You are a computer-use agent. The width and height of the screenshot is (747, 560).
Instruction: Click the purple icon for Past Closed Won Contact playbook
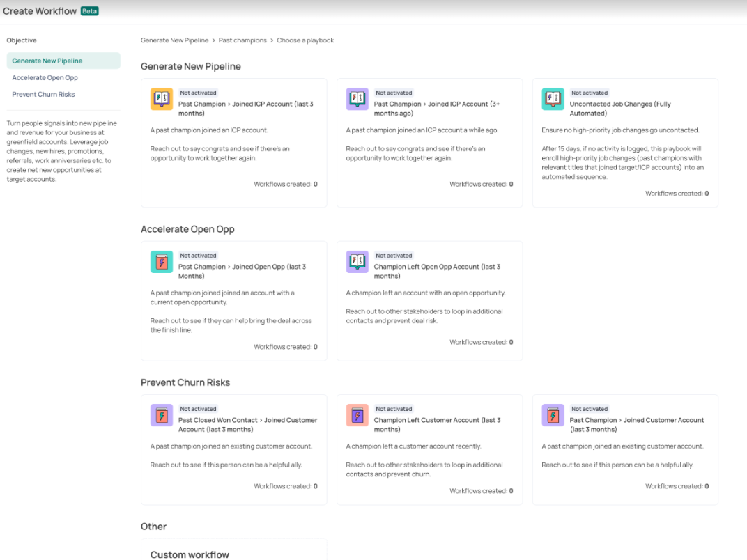[162, 415]
